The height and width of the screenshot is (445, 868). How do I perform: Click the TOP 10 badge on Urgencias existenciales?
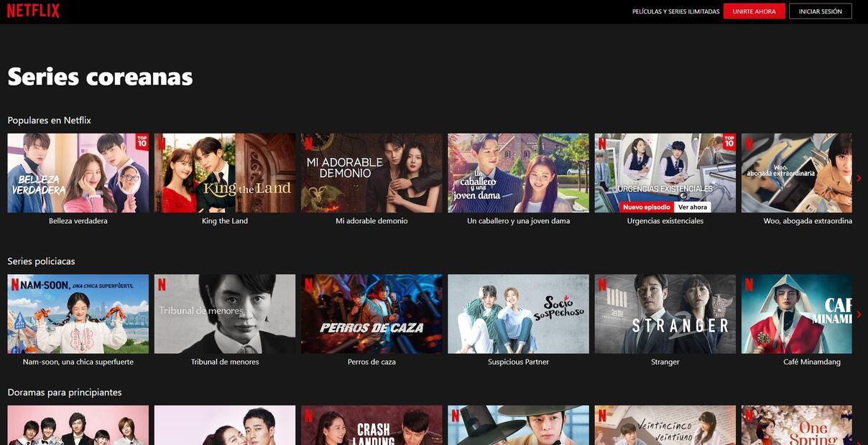(x=729, y=141)
